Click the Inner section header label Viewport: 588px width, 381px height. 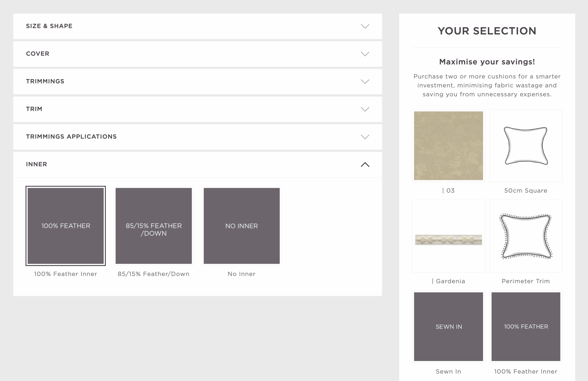tap(37, 164)
